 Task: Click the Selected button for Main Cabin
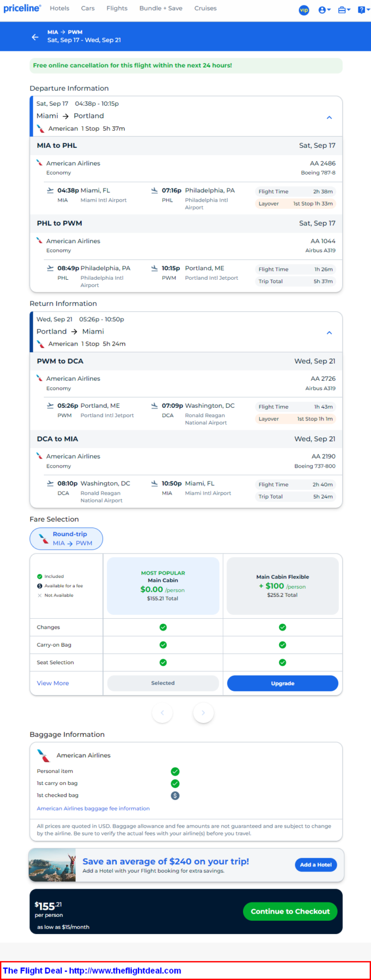tap(163, 683)
